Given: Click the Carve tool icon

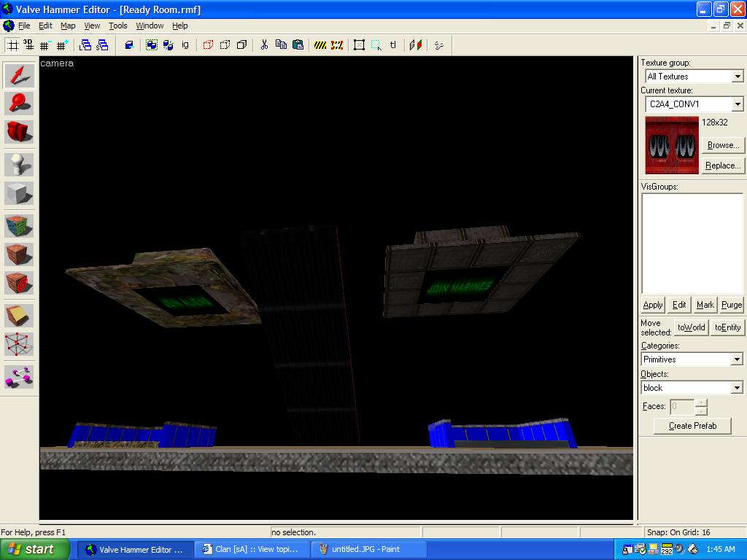Looking at the screenshot, I should click(129, 45).
